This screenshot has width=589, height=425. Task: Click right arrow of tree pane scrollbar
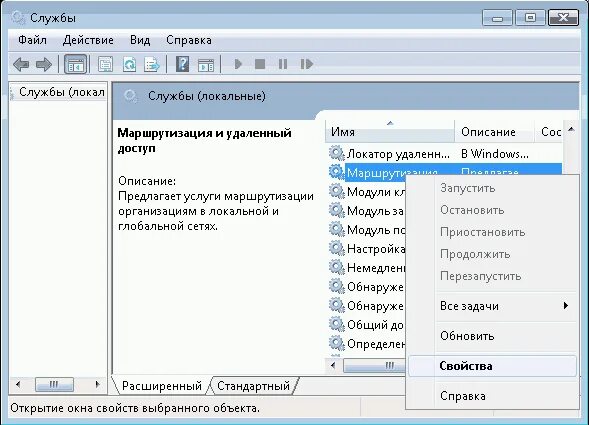[x=98, y=384]
